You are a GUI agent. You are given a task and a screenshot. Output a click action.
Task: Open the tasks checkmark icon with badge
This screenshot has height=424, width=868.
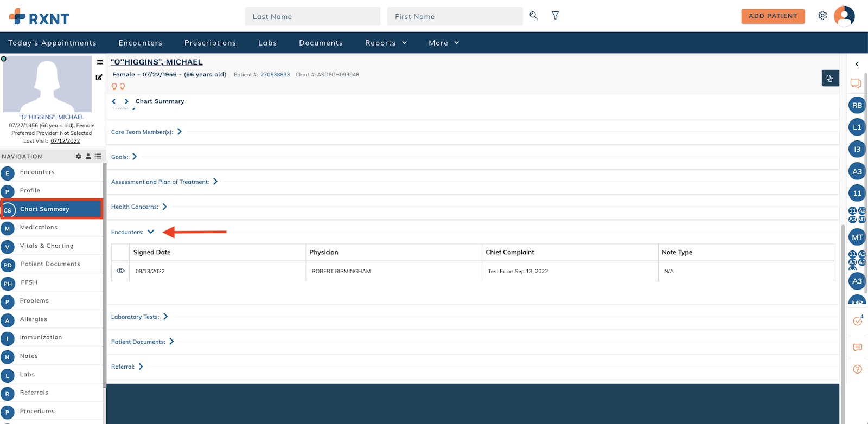pyautogui.click(x=857, y=321)
